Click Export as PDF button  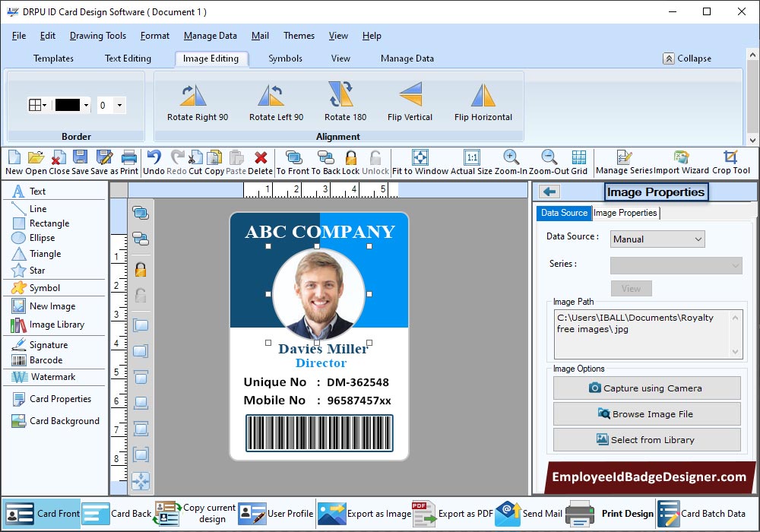[x=452, y=514]
